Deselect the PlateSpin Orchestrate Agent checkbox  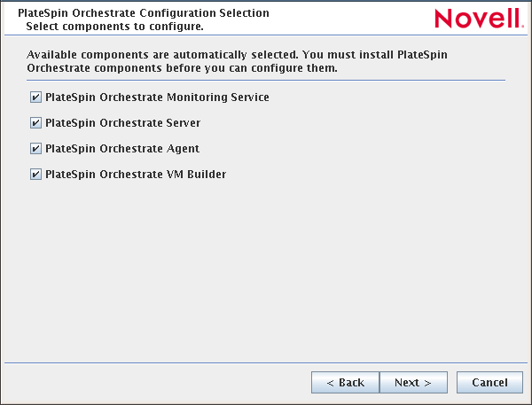tap(35, 149)
